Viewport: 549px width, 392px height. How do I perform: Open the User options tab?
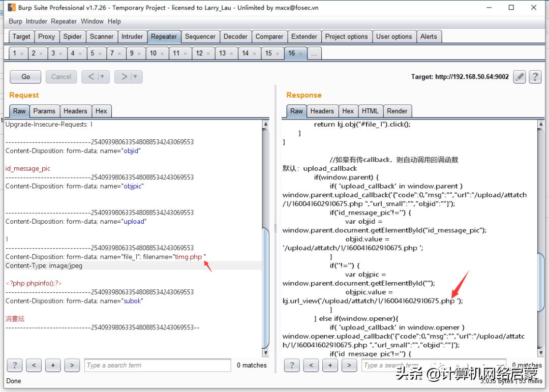click(394, 37)
